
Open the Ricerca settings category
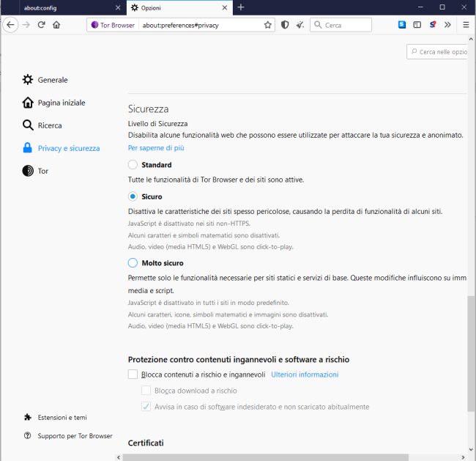(42, 125)
